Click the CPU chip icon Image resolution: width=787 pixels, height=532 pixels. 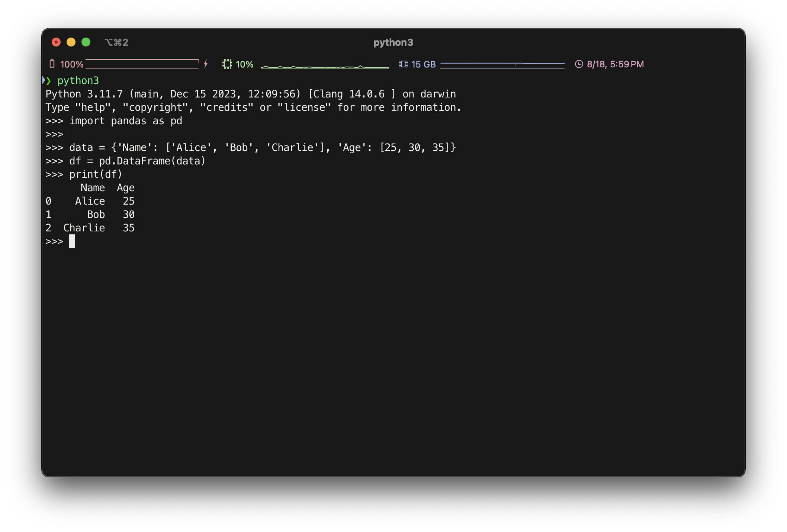[227, 64]
